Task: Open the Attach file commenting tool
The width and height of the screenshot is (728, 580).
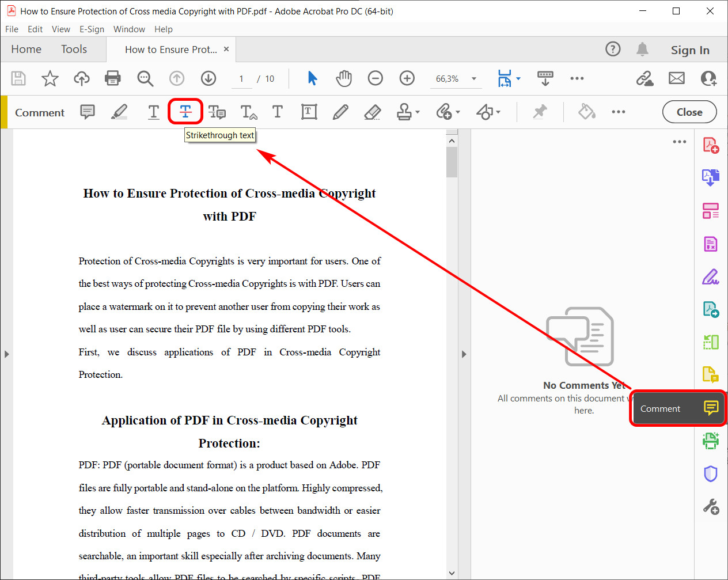Action: pyautogui.click(x=444, y=111)
